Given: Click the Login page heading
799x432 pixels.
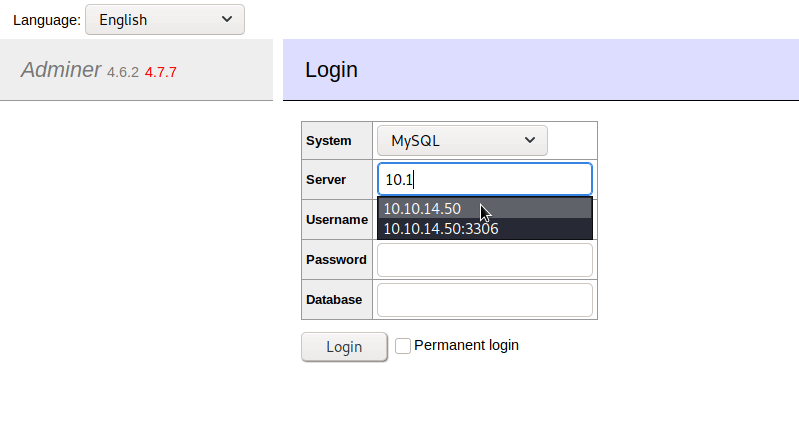Looking at the screenshot, I should [331, 70].
